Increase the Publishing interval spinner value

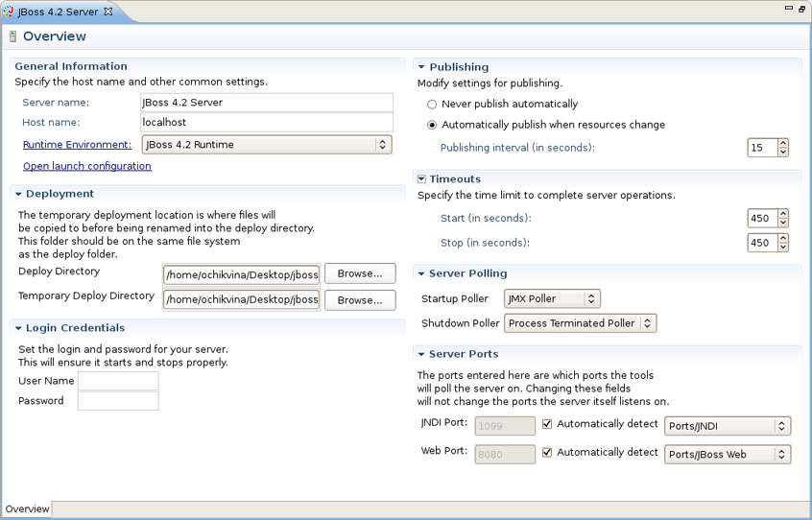[x=783, y=143]
